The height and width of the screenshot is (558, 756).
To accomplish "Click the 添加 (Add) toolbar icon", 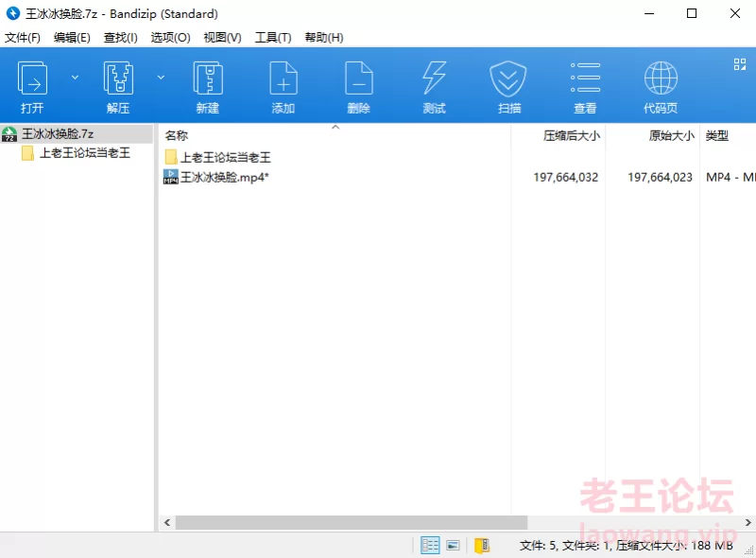I will pyautogui.click(x=283, y=87).
